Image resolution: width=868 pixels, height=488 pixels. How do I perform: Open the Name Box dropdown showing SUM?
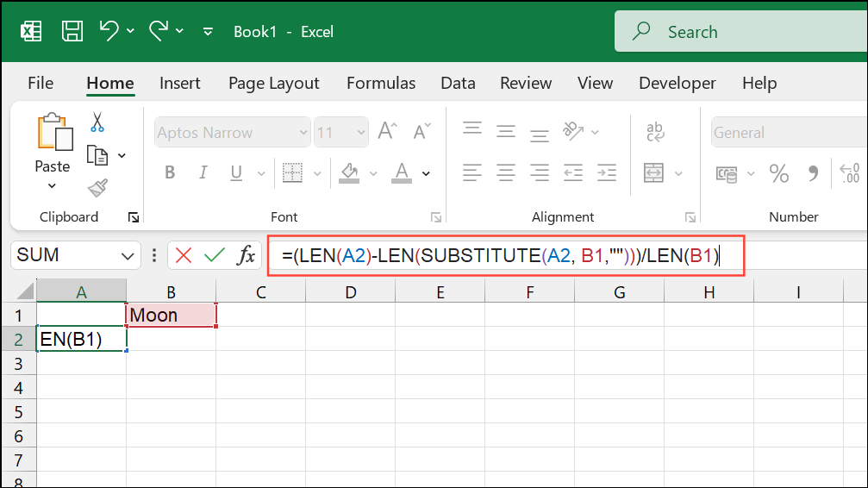[x=128, y=256]
